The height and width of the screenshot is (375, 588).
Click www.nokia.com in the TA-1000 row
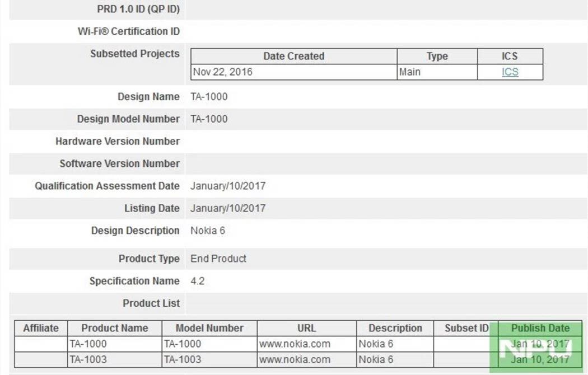pos(295,344)
